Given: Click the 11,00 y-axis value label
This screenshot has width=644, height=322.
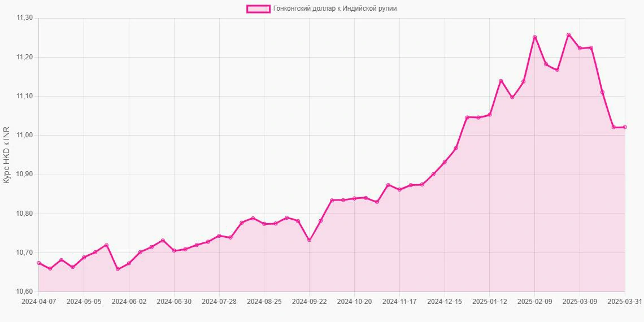Looking at the screenshot, I should pyautogui.click(x=25, y=136).
